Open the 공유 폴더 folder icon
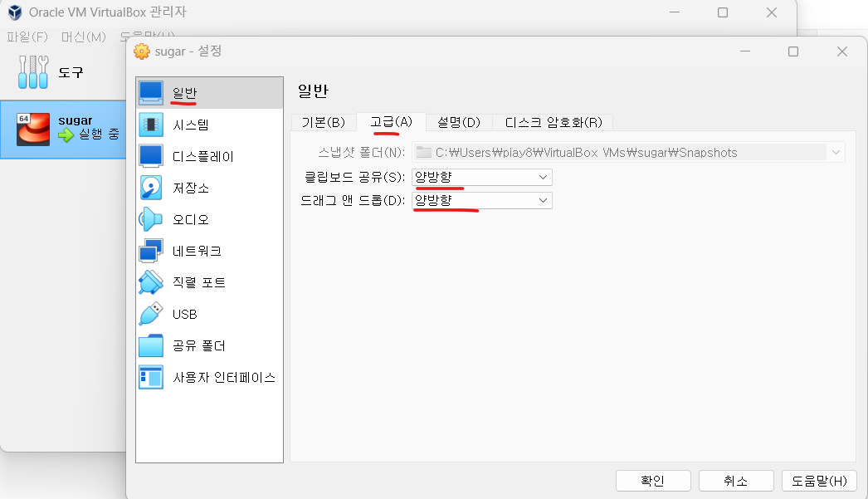Viewport: 868px width, 499px height. tap(150, 345)
